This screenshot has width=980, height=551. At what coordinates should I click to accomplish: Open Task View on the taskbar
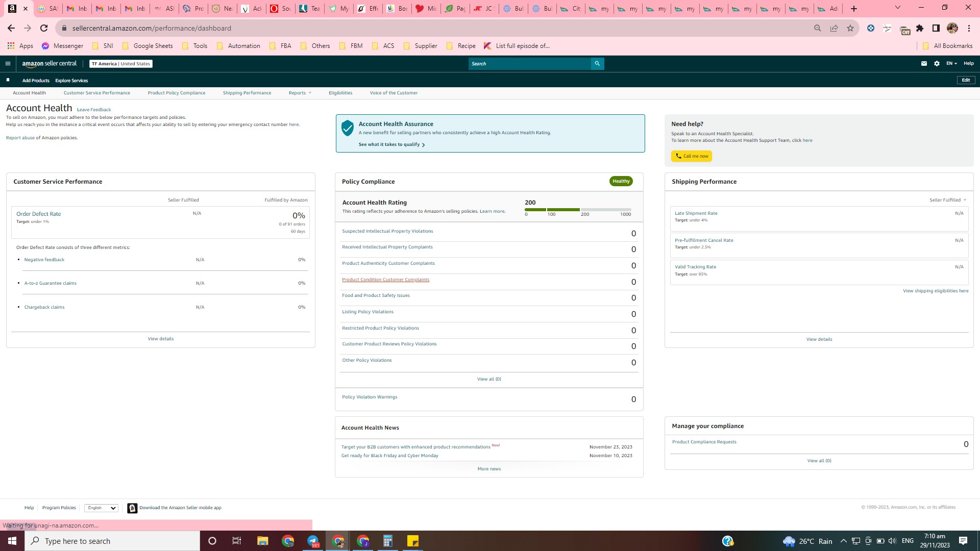237,541
